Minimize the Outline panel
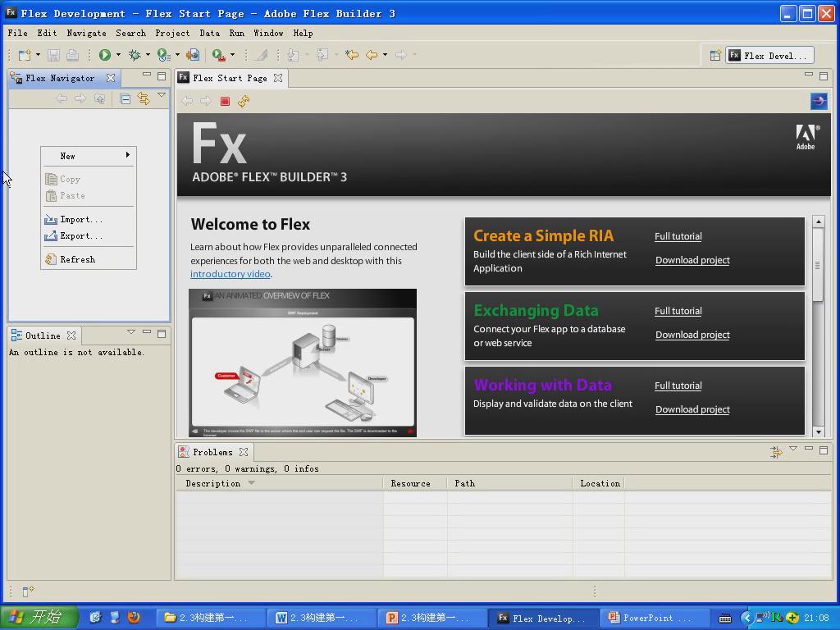 146,333
